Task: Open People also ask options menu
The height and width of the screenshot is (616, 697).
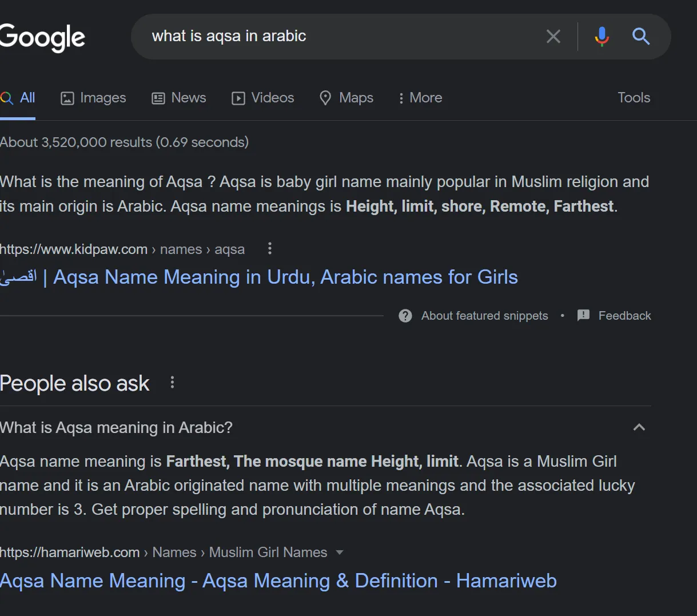Action: pos(172,383)
